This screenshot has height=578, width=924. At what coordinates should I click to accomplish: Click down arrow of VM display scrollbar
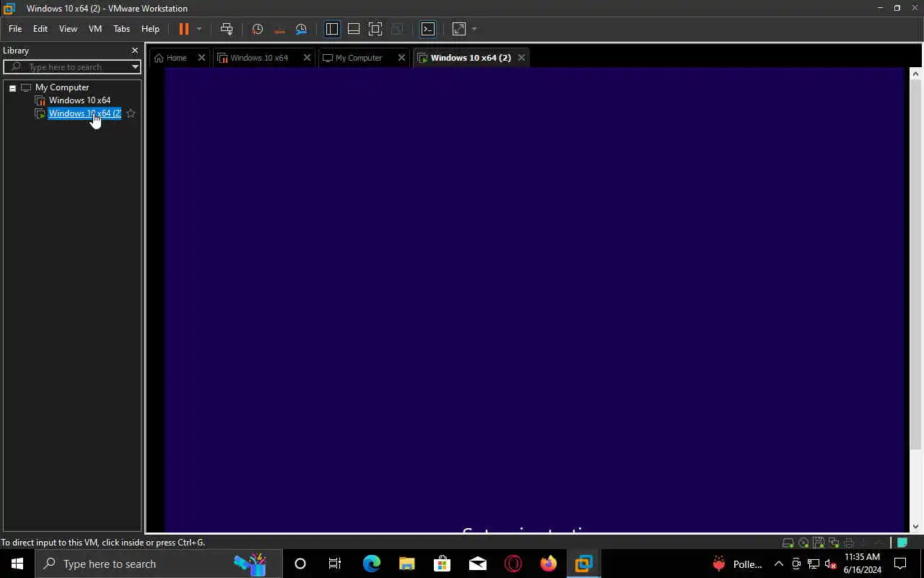pos(915,527)
